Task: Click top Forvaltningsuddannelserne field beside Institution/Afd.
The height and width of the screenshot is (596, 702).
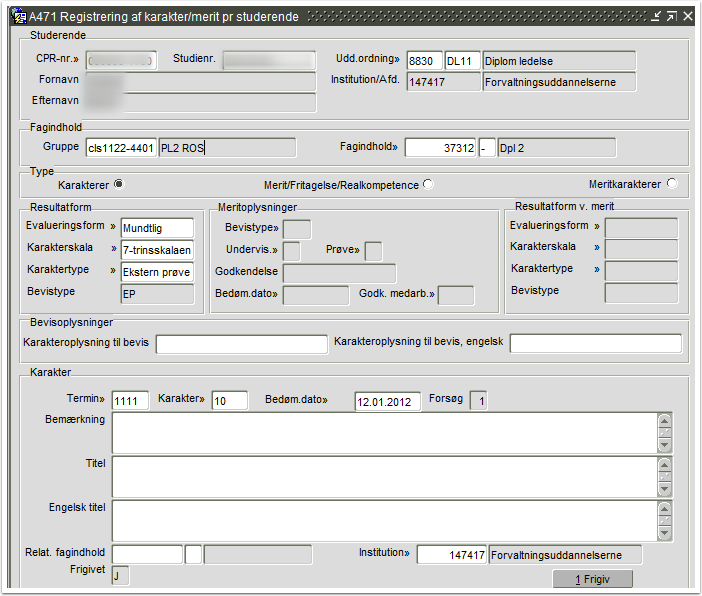Action: pyautogui.click(x=559, y=82)
